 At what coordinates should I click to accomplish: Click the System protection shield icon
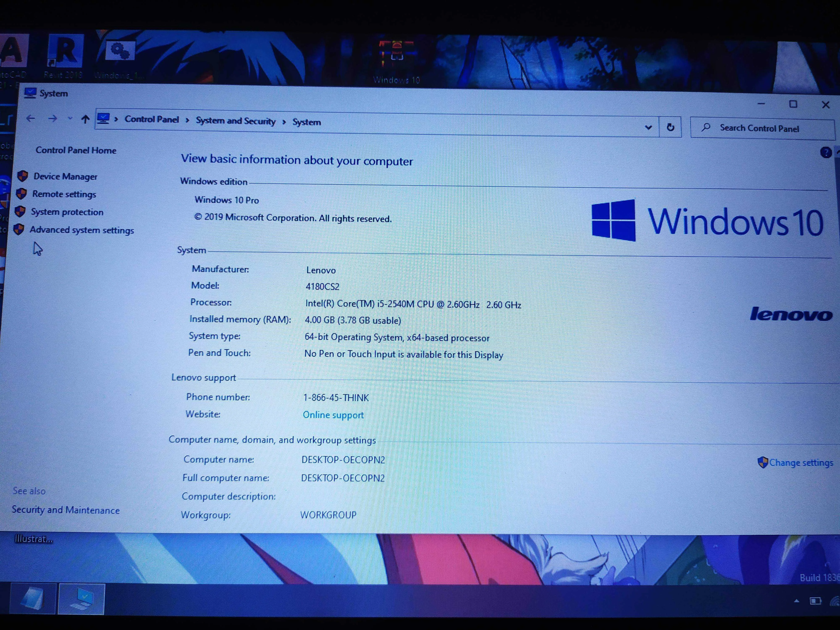point(20,211)
